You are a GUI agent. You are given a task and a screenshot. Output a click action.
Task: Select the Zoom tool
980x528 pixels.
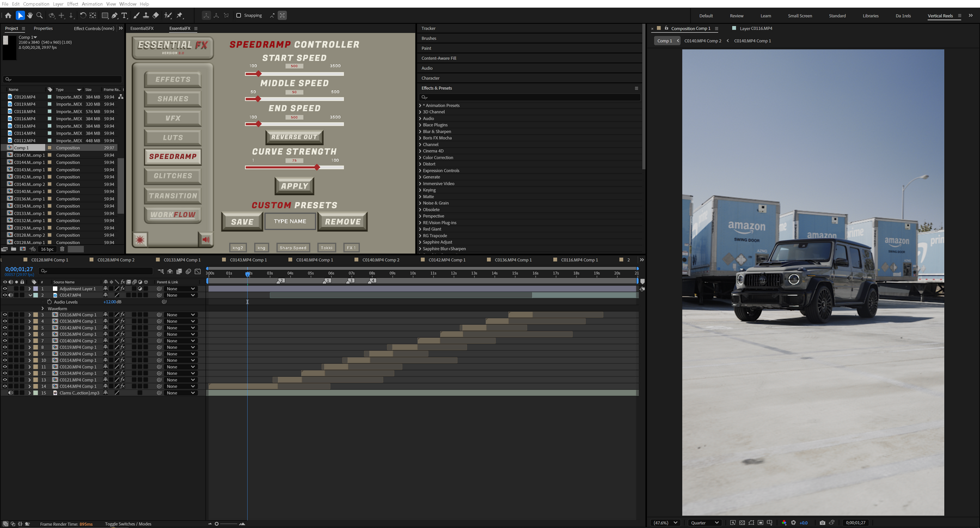click(39, 15)
